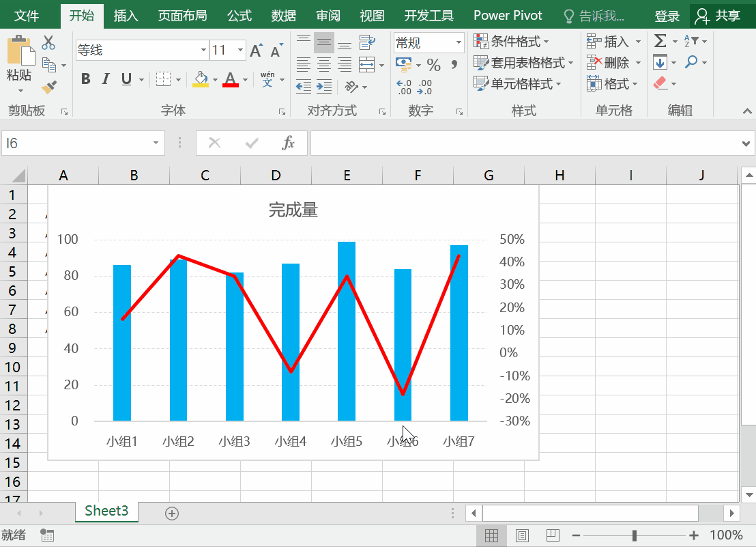Image resolution: width=756 pixels, height=547 pixels.
Task: Toggle underline formatting
Action: point(126,79)
